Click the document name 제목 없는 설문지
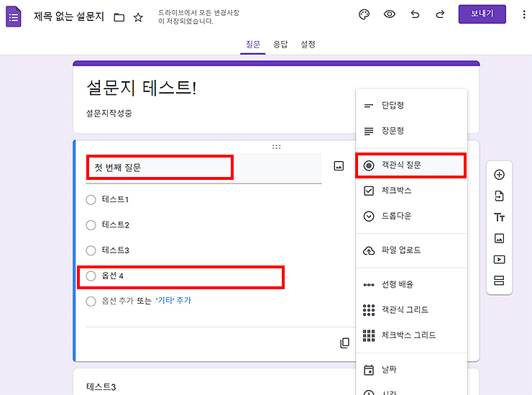532x395 pixels. coord(69,17)
